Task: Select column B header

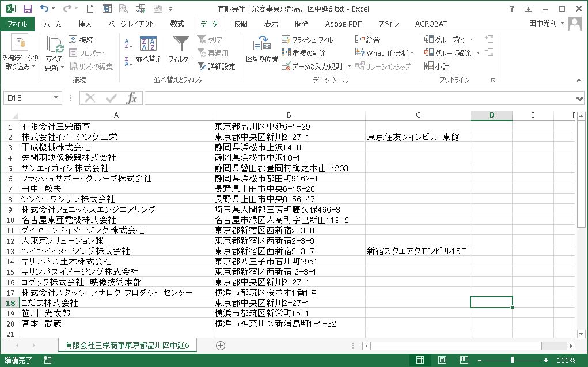Action: click(289, 115)
